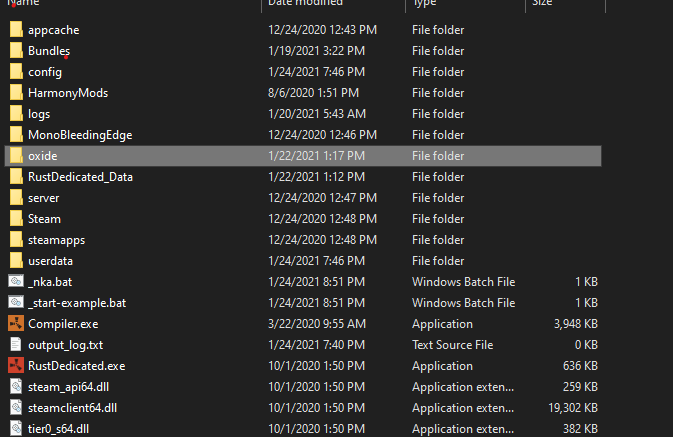
Task: Select the appcache folder name
Action: pyautogui.click(x=53, y=30)
